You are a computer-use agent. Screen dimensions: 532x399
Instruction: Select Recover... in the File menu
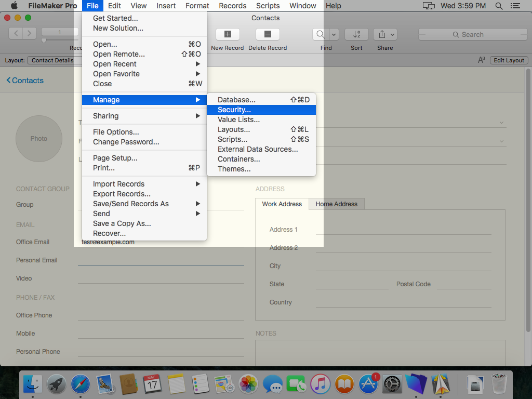click(x=144, y=233)
